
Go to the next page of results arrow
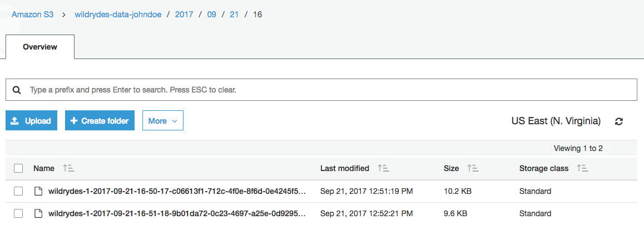point(610,148)
